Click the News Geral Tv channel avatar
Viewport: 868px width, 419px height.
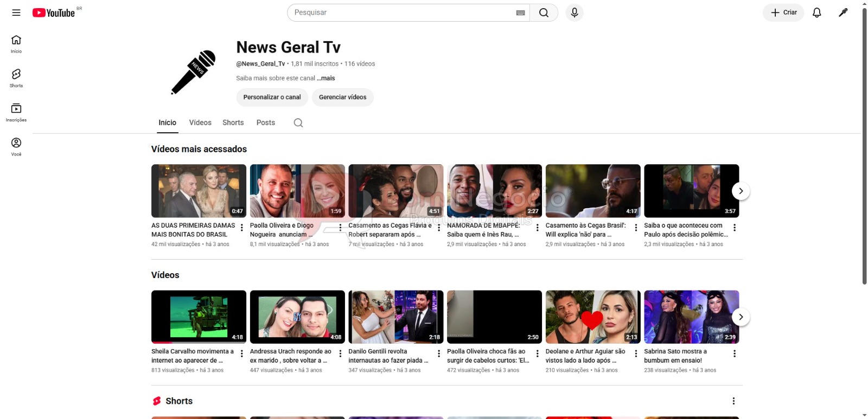coord(194,72)
